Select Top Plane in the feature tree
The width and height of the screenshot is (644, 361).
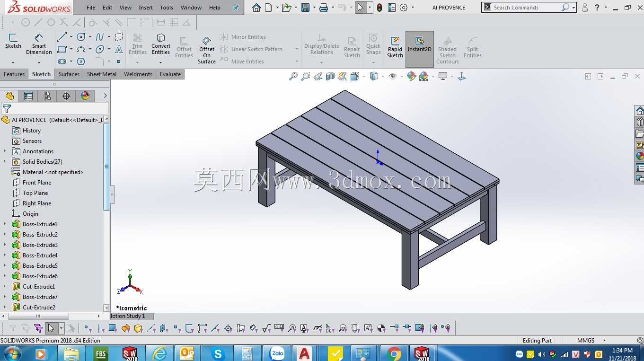(35, 193)
